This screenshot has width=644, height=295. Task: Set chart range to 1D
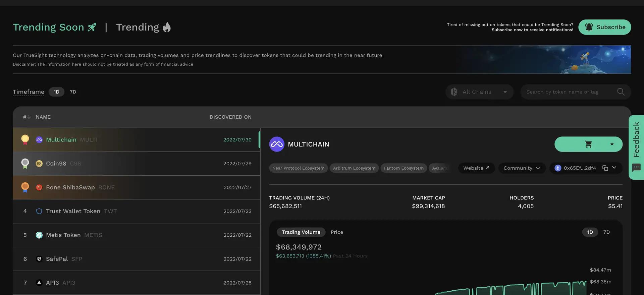click(590, 232)
